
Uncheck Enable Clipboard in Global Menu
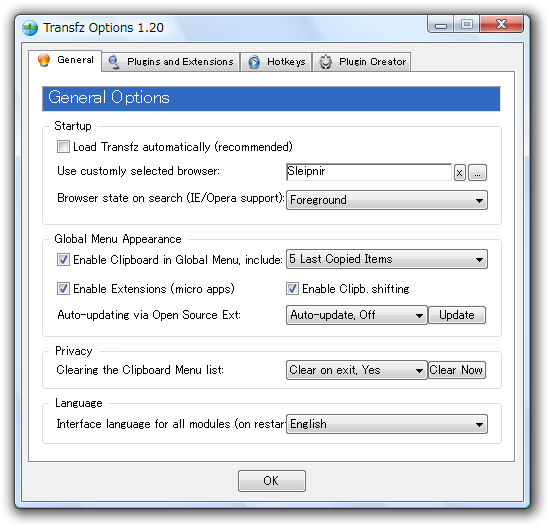pos(63,260)
